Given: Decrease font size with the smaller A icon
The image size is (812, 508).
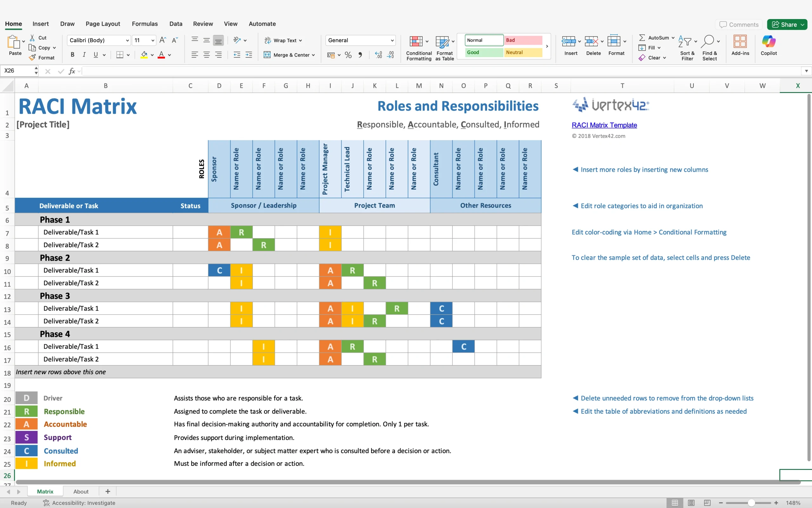Looking at the screenshot, I should coord(174,40).
